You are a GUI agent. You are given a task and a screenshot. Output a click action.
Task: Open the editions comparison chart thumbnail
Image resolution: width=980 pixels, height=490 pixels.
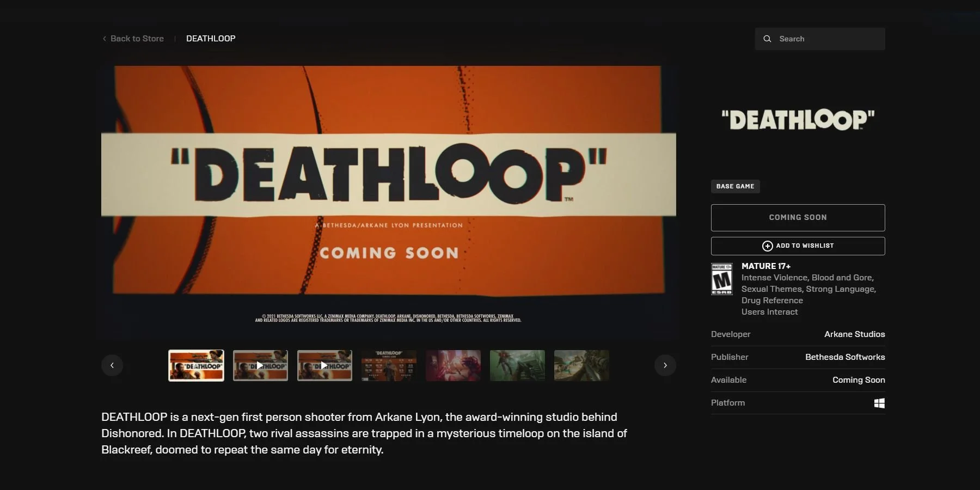coord(389,365)
